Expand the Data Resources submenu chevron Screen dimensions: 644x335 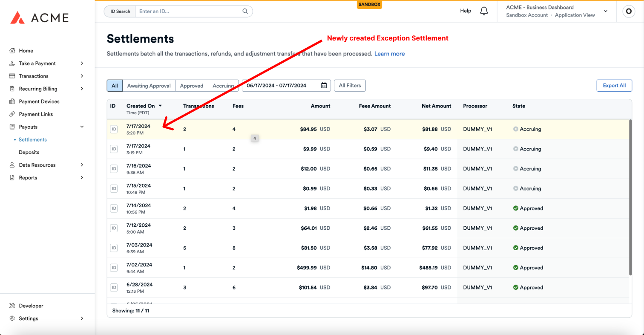pos(82,165)
